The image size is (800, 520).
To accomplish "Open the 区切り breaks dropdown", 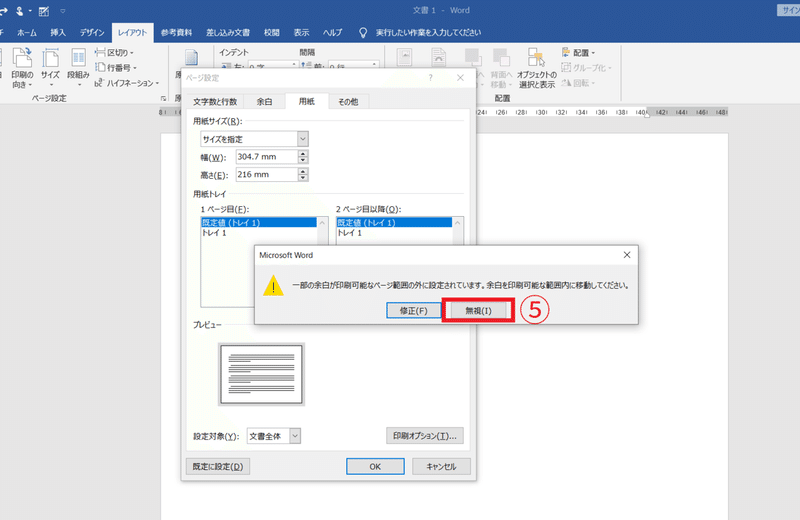I will pyautogui.click(x=114, y=53).
